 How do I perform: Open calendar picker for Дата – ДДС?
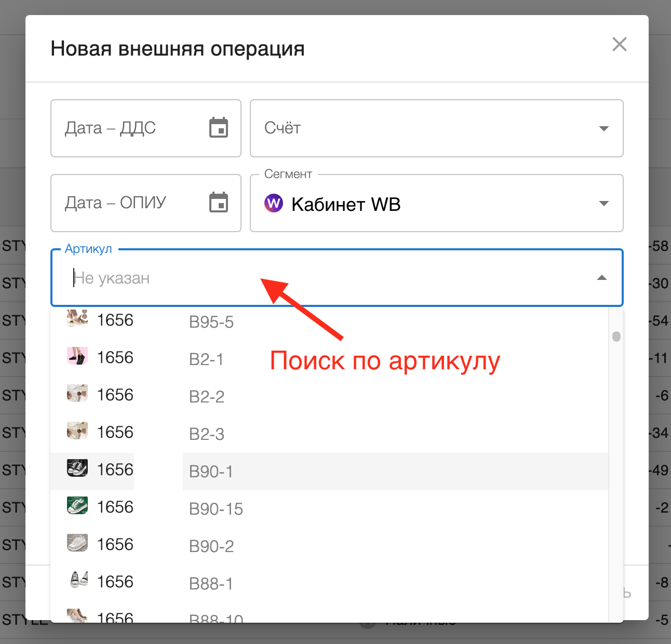(x=219, y=128)
